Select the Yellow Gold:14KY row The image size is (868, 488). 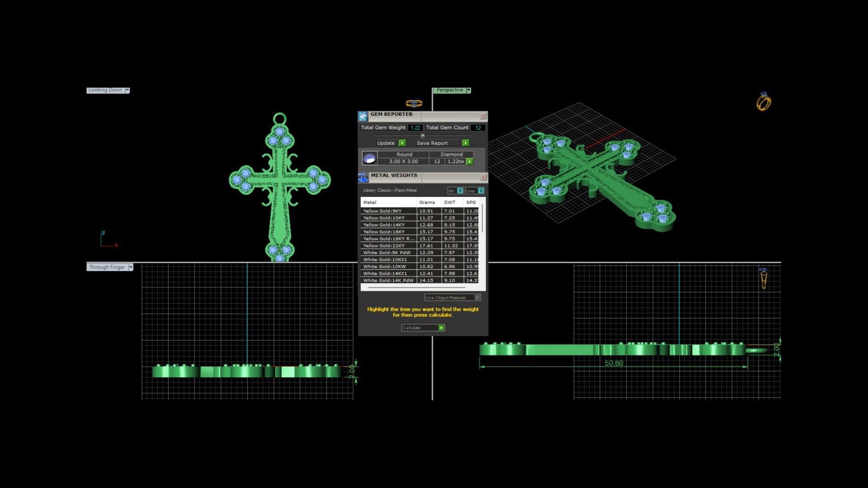click(420, 225)
